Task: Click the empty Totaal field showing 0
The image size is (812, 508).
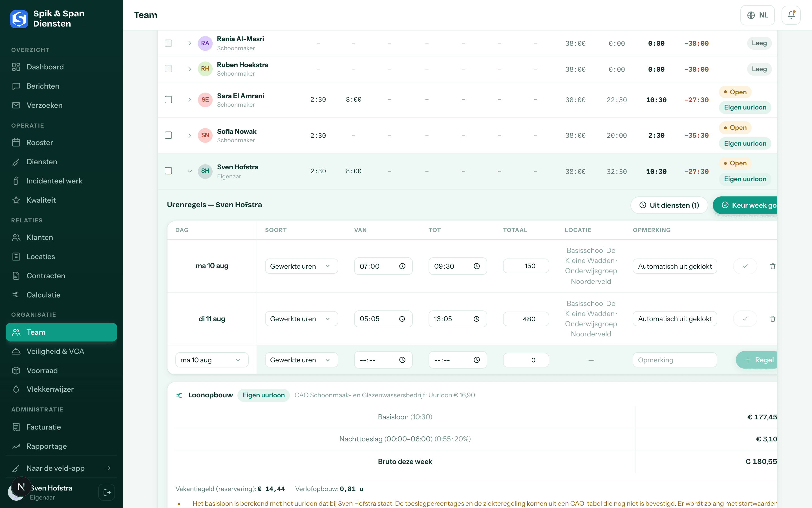Action: (x=526, y=360)
